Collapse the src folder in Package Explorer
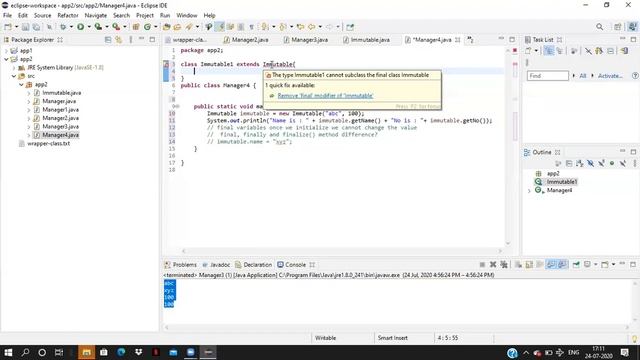 click(13, 76)
